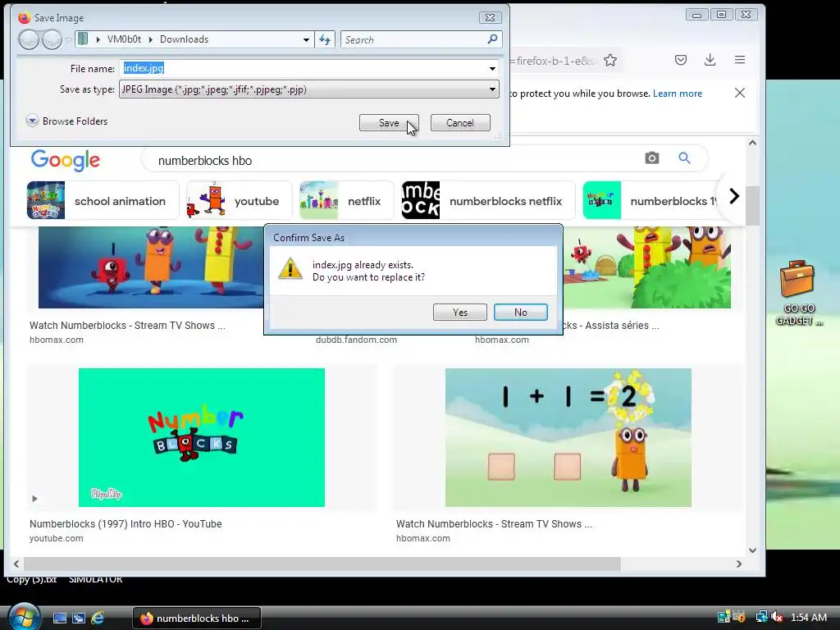Screen dimensions: 840x630
Task: Select numberblocks netflix suggestion chip
Action: click(488, 201)
